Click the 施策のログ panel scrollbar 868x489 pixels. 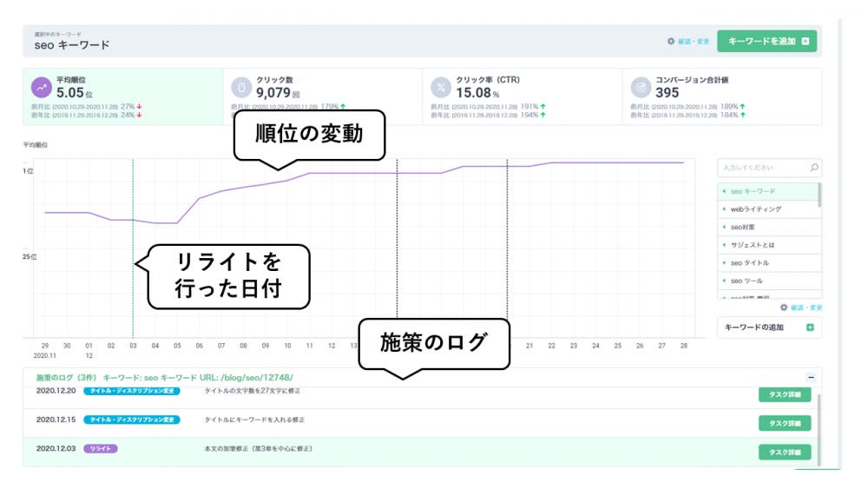click(x=819, y=429)
